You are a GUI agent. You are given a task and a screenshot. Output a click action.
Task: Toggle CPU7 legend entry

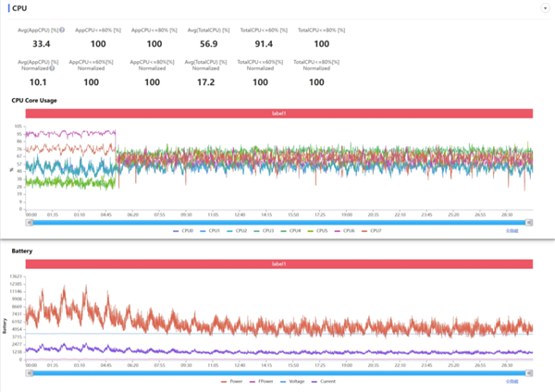pos(371,231)
